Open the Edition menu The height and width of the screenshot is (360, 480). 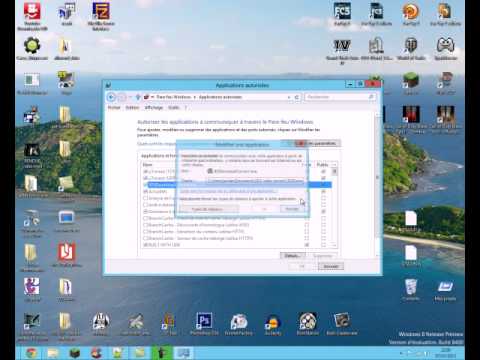[132, 108]
